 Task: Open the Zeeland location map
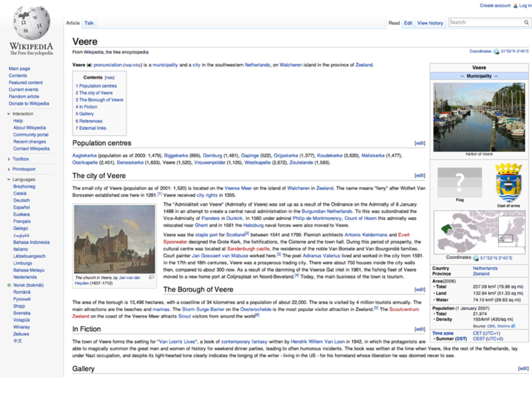point(479,232)
